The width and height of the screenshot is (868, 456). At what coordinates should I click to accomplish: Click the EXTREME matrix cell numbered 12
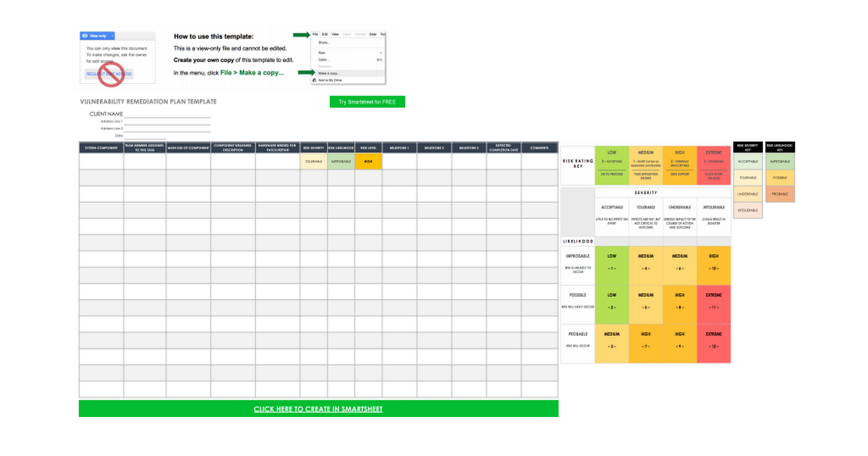[x=714, y=342]
